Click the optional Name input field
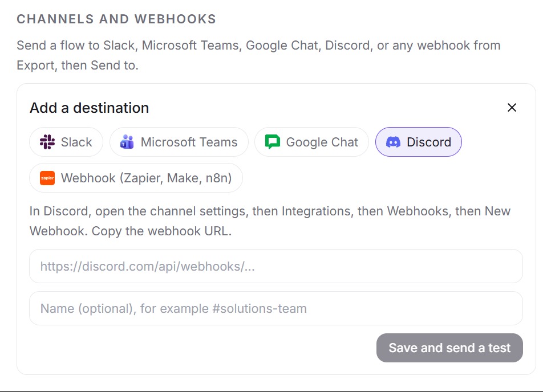The height and width of the screenshot is (392, 543). tap(276, 308)
